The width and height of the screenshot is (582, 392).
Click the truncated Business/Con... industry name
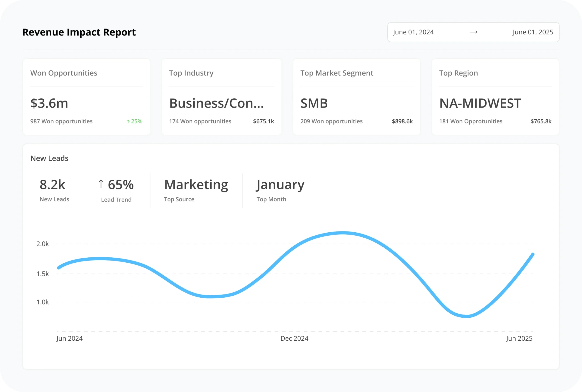click(x=216, y=103)
